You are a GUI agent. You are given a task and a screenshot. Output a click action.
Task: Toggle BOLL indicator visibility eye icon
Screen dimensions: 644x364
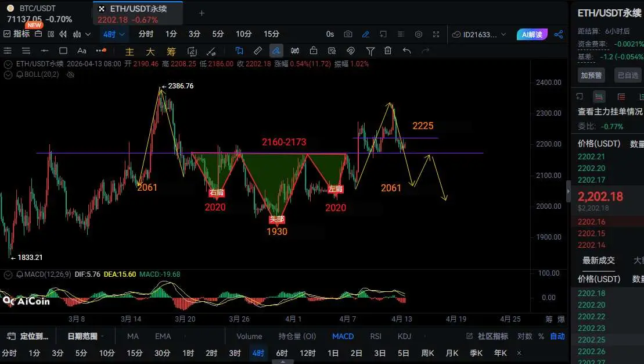click(71, 75)
